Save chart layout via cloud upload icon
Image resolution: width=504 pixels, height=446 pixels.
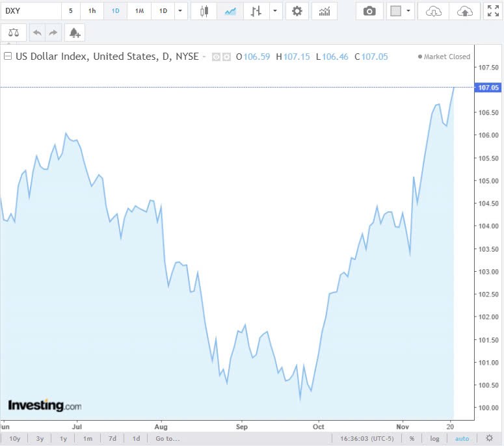point(465,12)
